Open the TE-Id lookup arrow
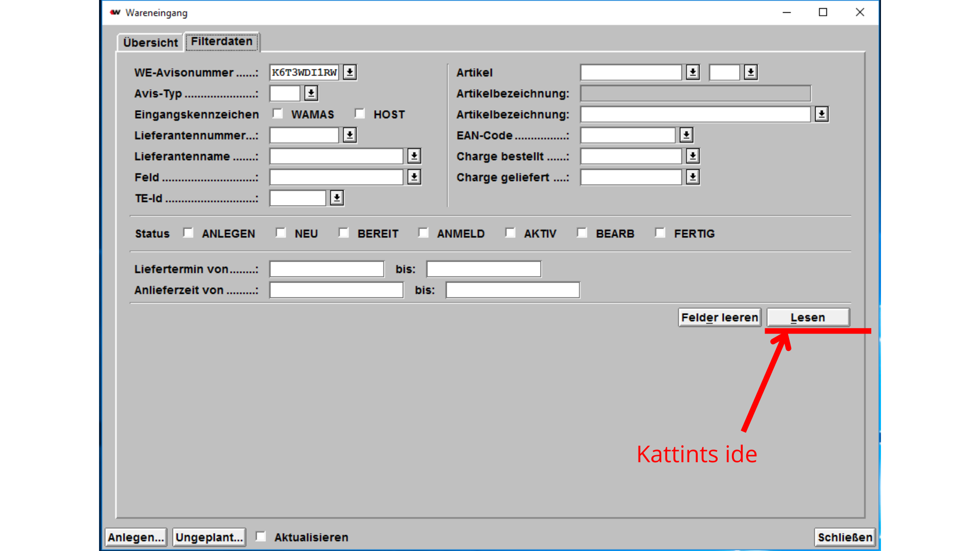 337,198
